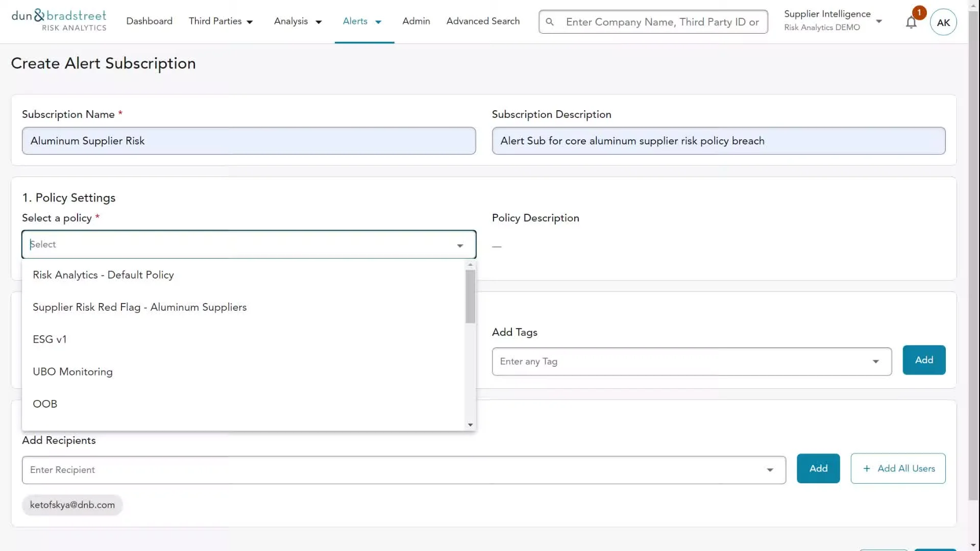Click the dropdown list's down scroll arrow
The width and height of the screenshot is (980, 551).
tap(470, 424)
